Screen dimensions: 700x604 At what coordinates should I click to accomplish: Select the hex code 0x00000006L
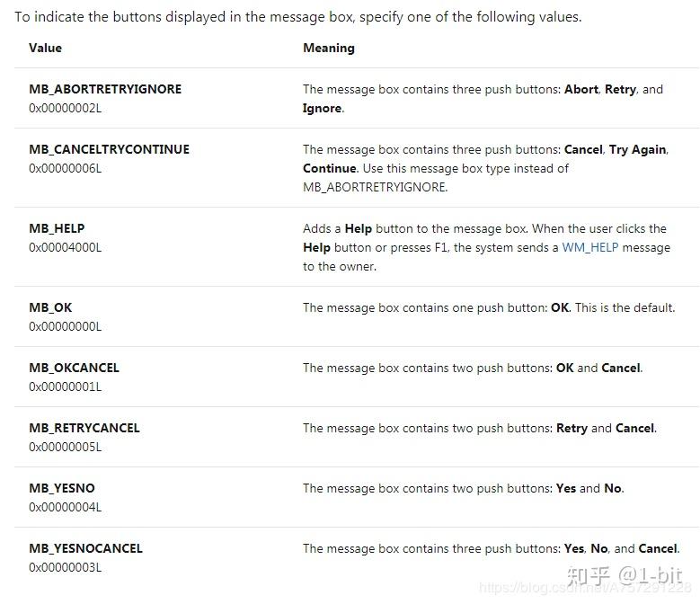tap(65, 168)
